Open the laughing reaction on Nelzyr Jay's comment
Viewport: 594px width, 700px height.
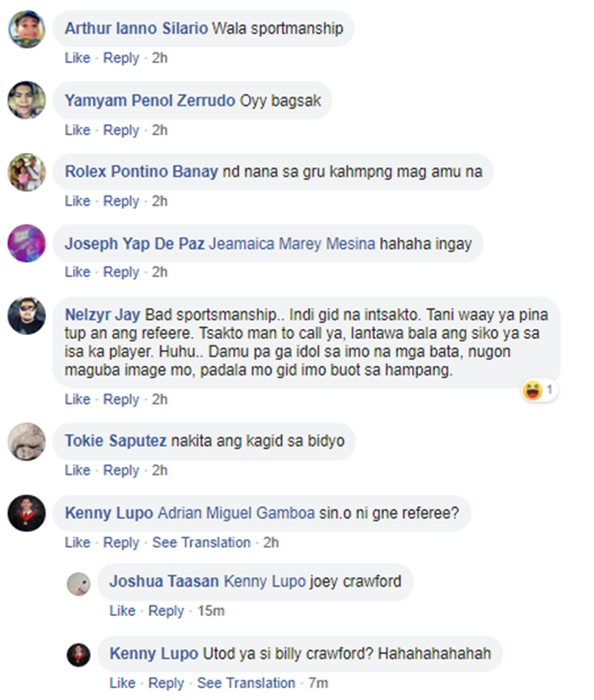pos(539,390)
